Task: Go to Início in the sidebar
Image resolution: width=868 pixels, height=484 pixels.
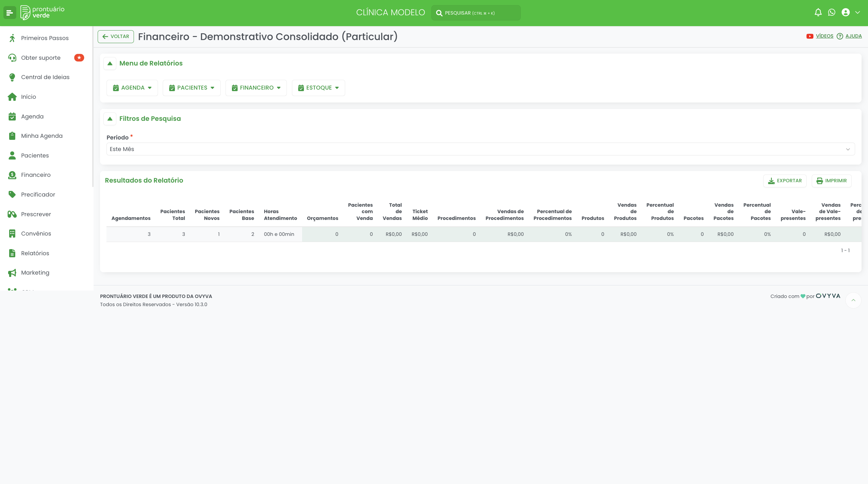Action: tap(46, 97)
